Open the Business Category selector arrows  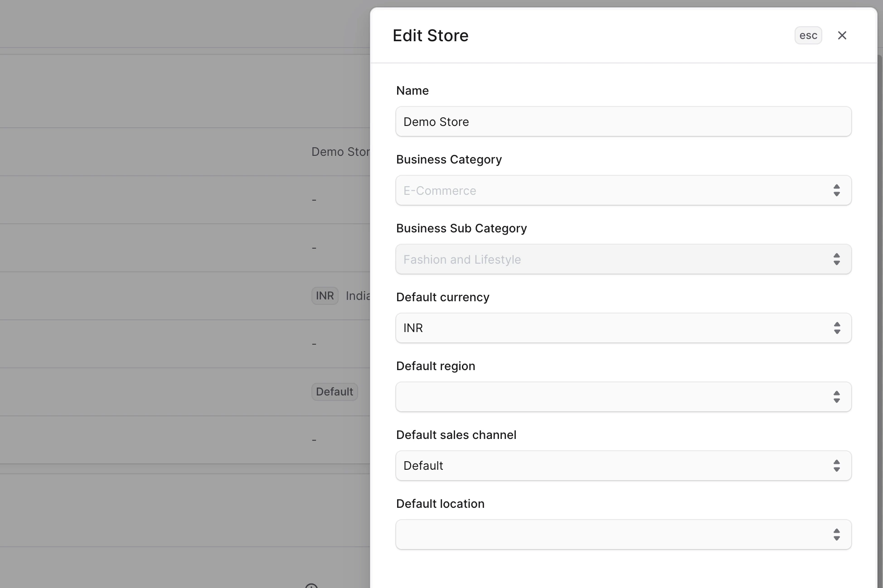tap(836, 190)
